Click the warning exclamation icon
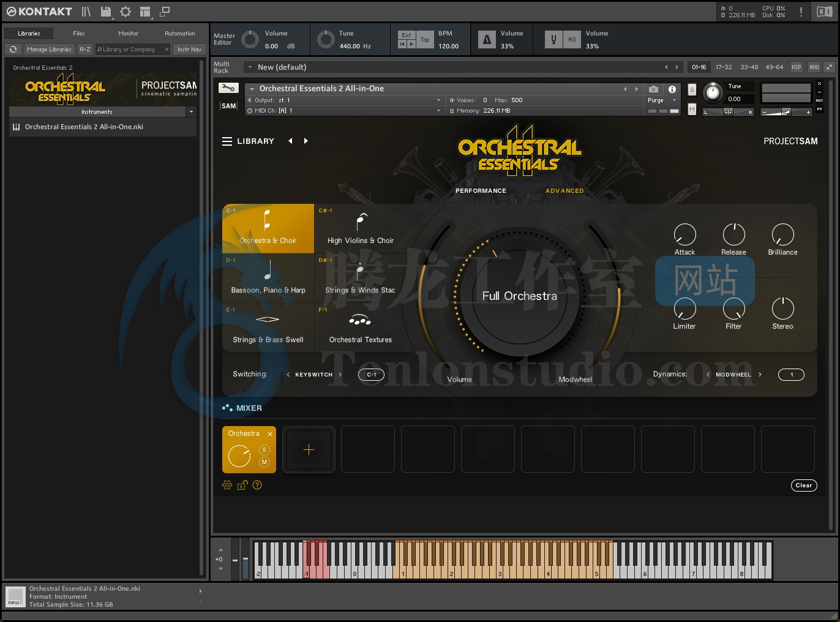 click(801, 12)
